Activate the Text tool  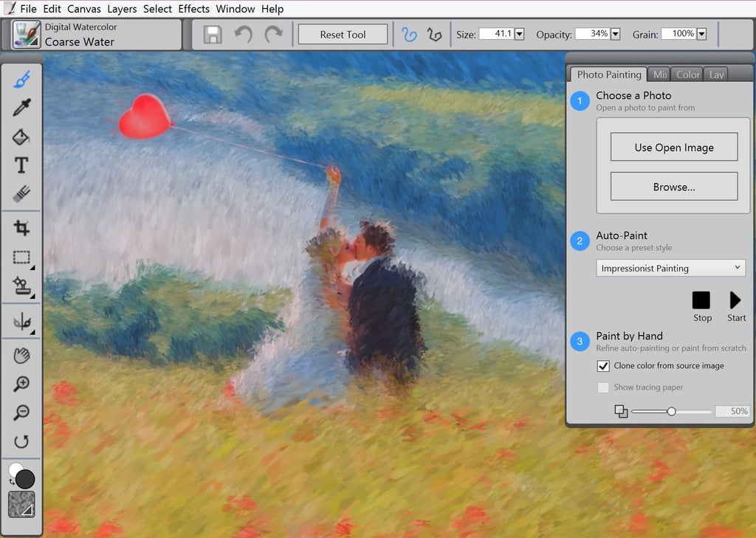tap(21, 165)
